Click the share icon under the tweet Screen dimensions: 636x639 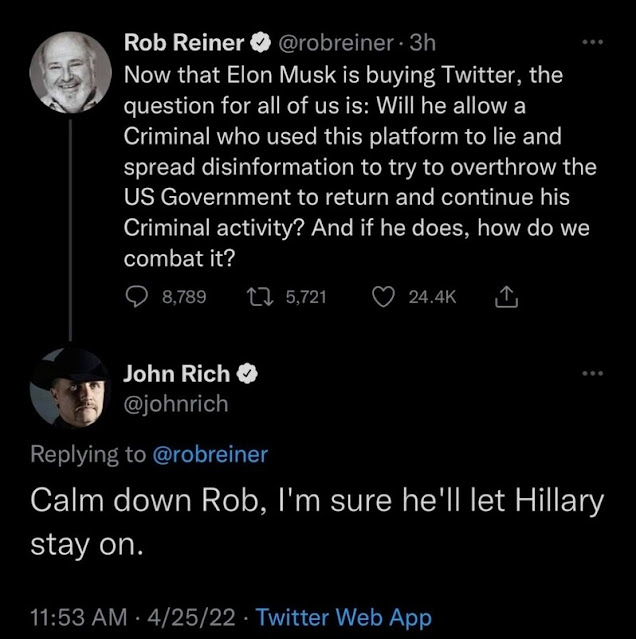click(x=505, y=297)
